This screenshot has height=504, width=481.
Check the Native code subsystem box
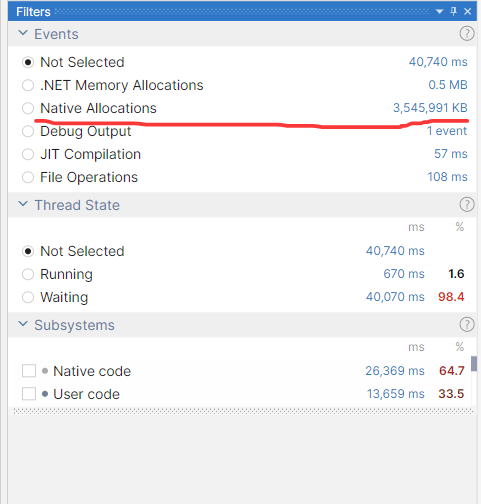[29, 371]
